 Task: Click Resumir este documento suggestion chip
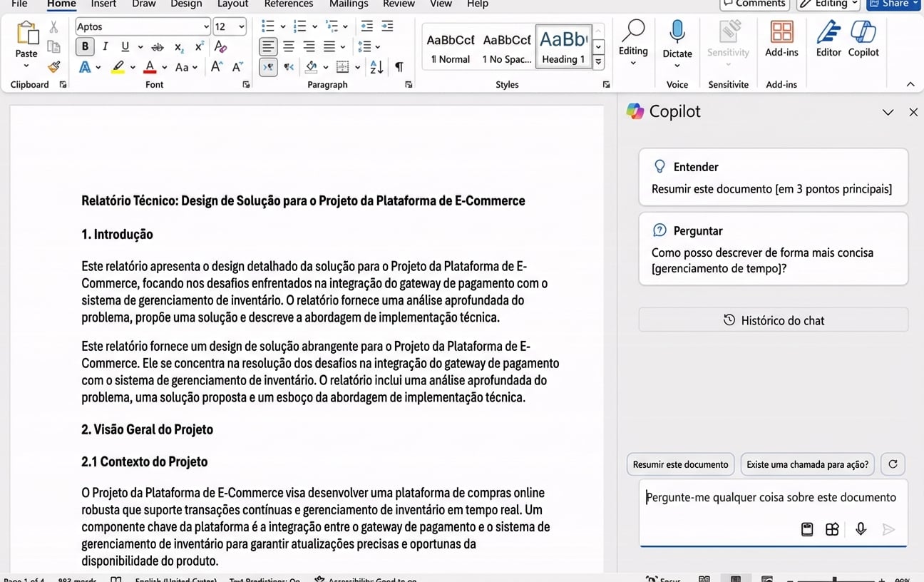click(680, 464)
